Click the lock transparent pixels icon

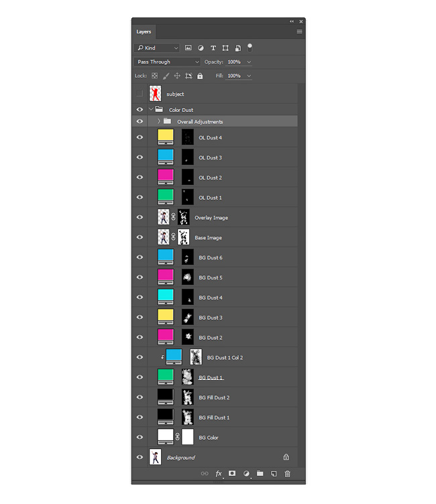(x=155, y=76)
